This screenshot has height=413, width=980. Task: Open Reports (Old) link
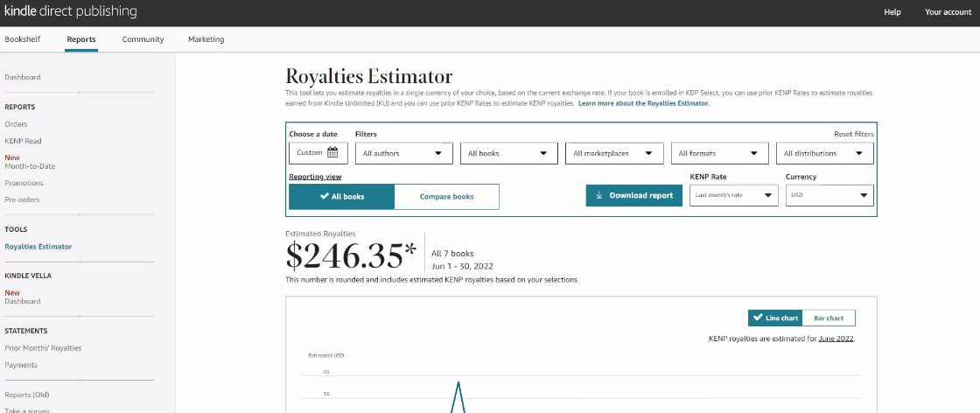[x=27, y=395]
